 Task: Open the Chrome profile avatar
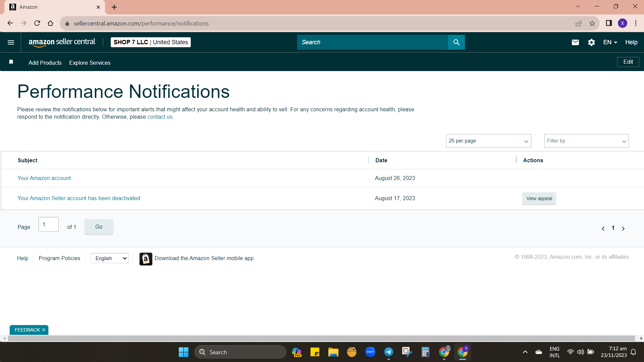(623, 23)
